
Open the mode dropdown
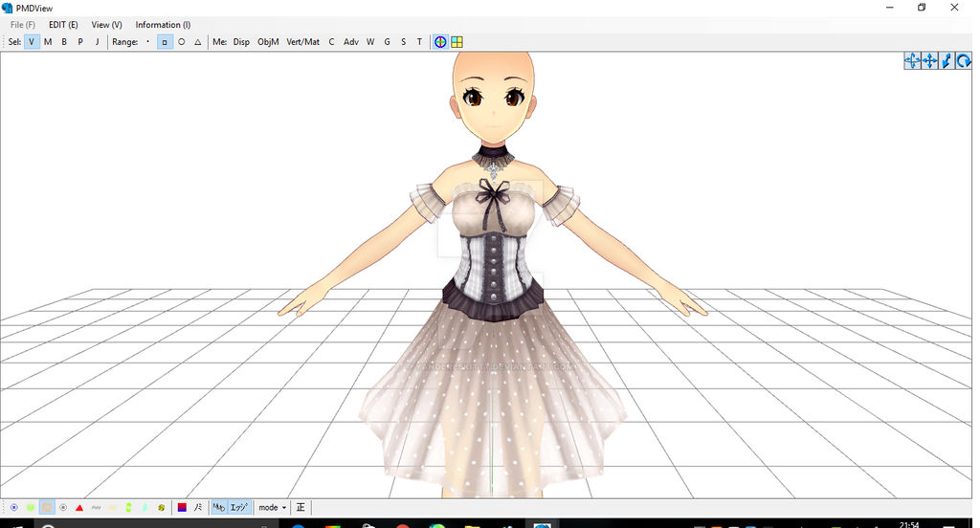273,507
